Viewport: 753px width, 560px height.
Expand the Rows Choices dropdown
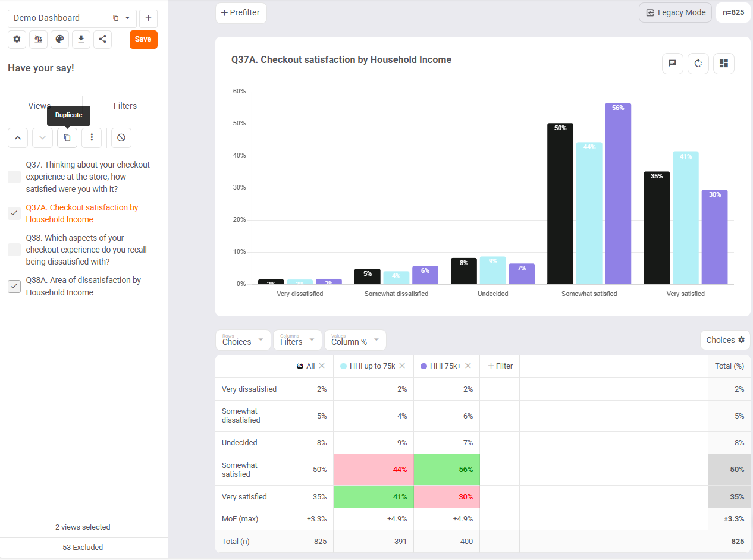(243, 340)
